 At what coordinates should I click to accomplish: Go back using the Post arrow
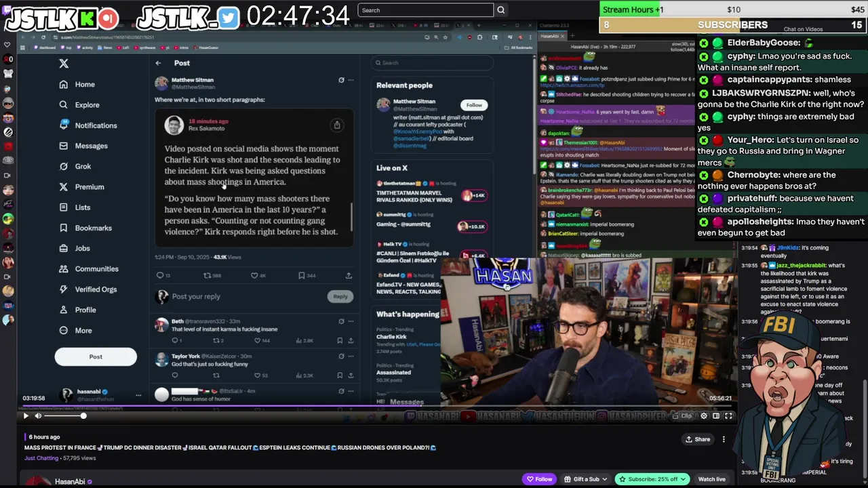[158, 63]
